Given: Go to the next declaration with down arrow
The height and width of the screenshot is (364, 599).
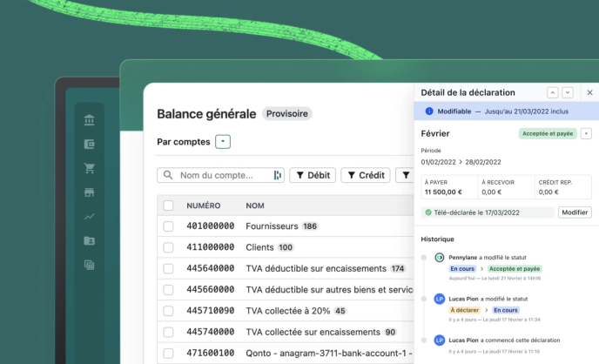Looking at the screenshot, I should coord(568,92).
